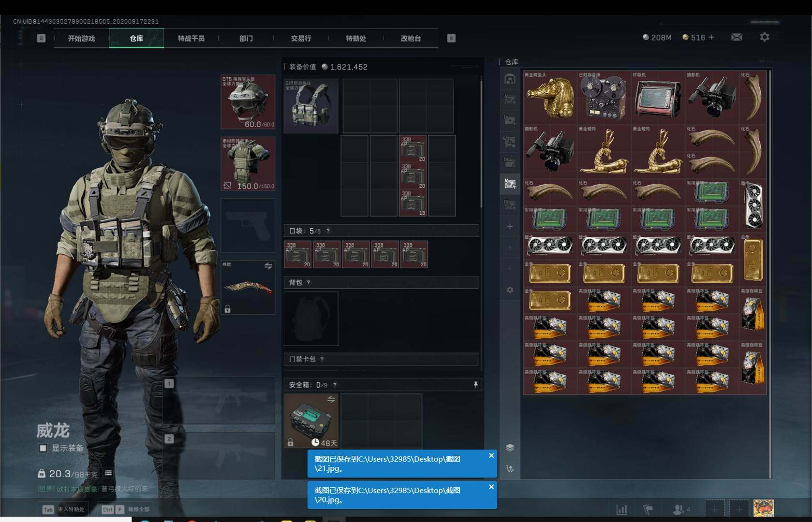Select the secure container with 48天 timer

coord(311,420)
